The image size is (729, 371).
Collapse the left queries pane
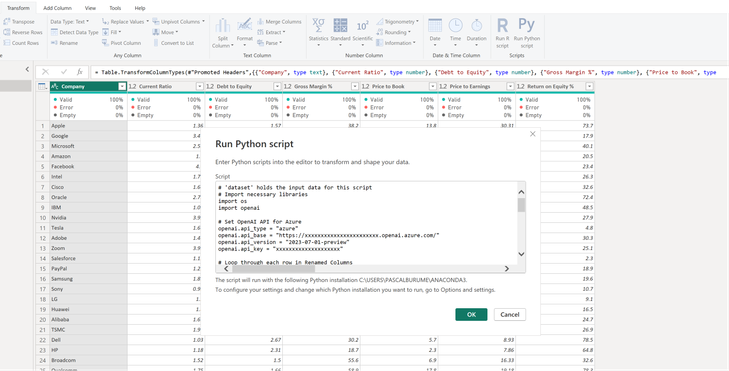point(27,69)
